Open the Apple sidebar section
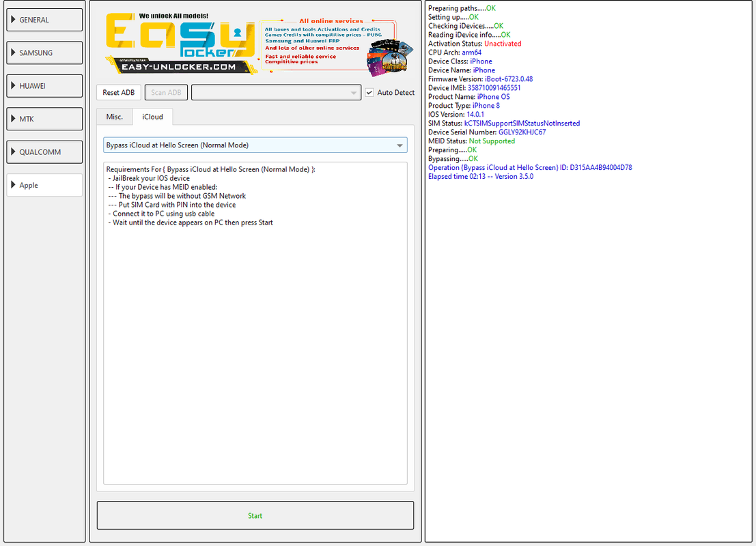 (x=44, y=185)
